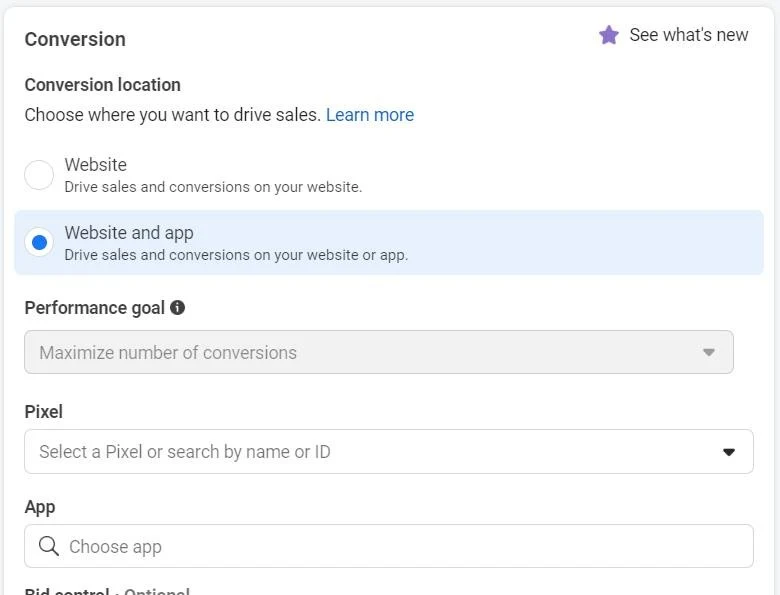Click the Conversion section heading
This screenshot has height=595, width=780.
(75, 39)
